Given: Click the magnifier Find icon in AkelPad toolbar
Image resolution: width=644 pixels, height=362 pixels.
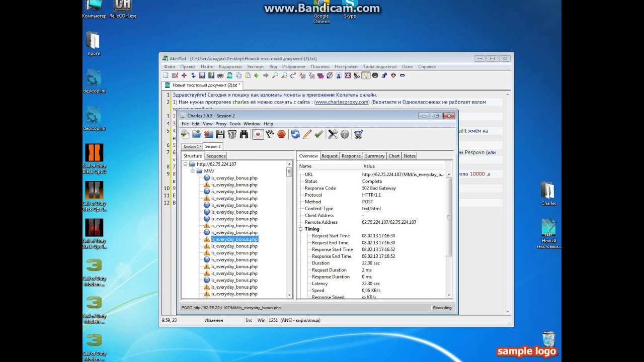Looking at the screenshot, I should tap(275, 75).
